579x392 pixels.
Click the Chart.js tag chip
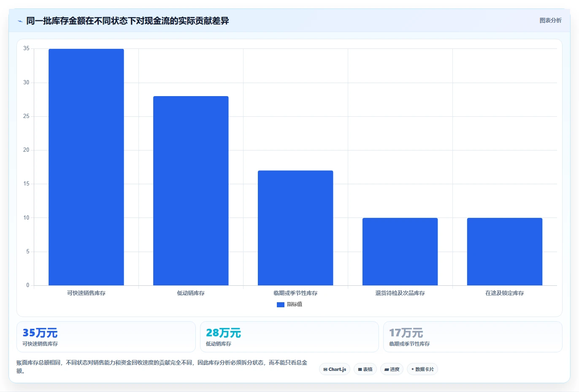pyautogui.click(x=335, y=369)
